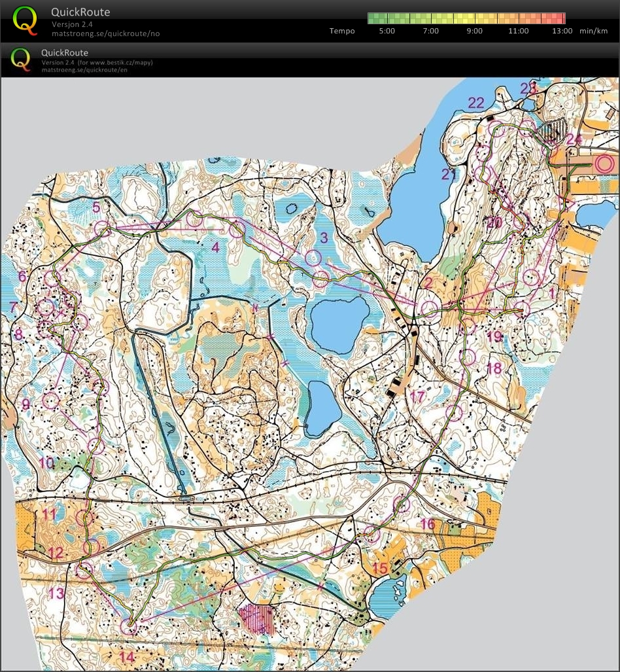Click control number 16 on the map
The image size is (620, 672).
[x=427, y=523]
